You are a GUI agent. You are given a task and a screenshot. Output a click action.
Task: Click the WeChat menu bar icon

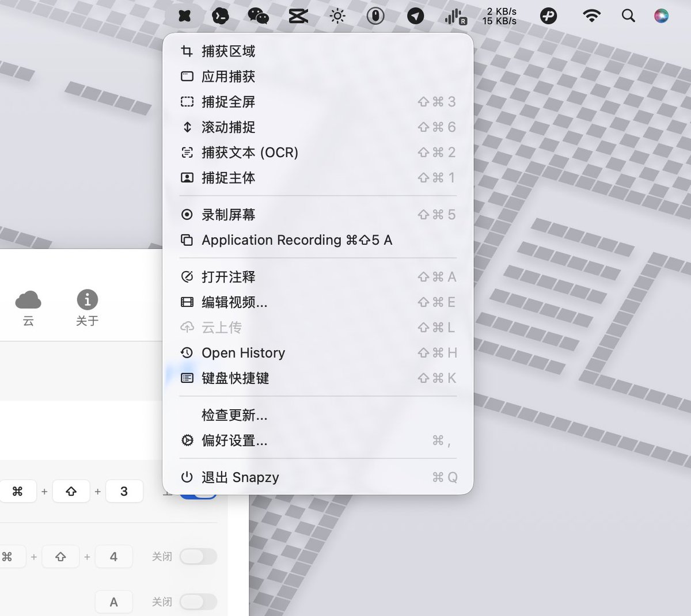click(x=258, y=16)
